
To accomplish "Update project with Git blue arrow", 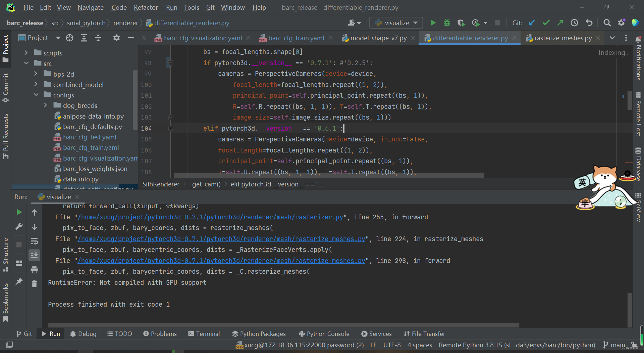I will coord(532,23).
